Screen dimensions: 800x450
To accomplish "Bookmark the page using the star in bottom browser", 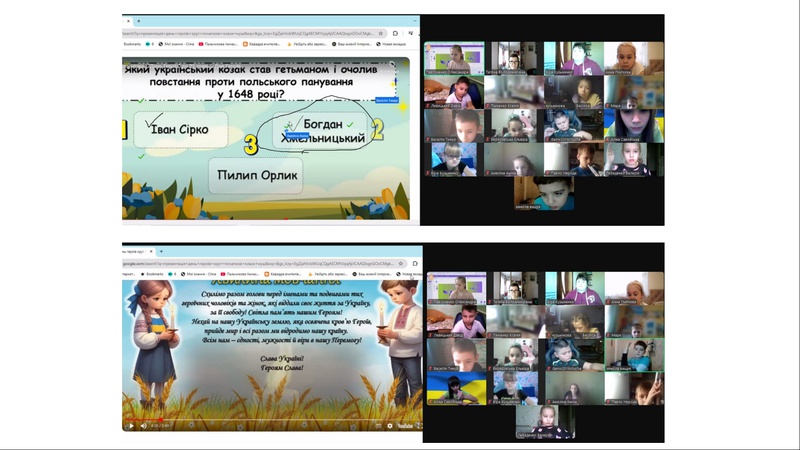I will (401, 264).
